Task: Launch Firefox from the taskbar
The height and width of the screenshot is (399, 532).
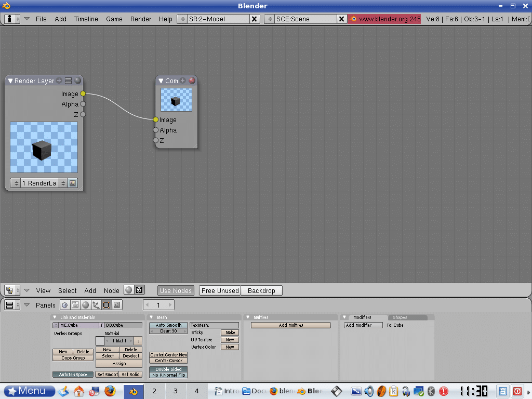Action: pyautogui.click(x=109, y=391)
